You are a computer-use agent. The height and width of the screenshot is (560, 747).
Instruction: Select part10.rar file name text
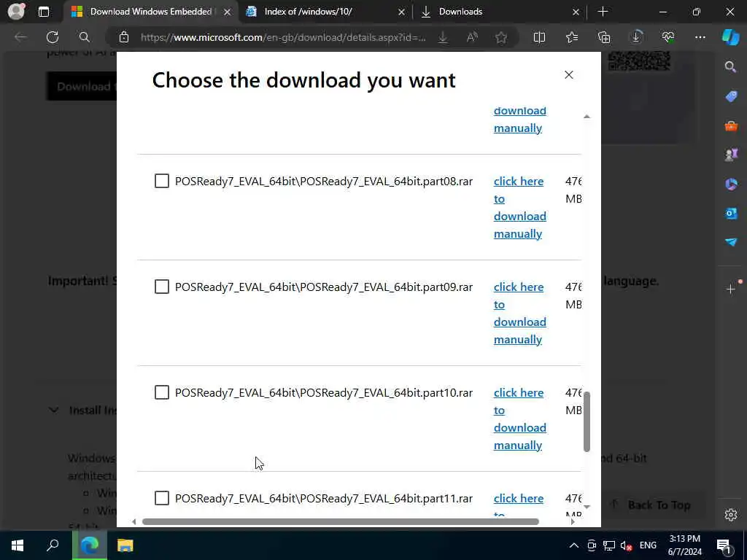(x=324, y=393)
